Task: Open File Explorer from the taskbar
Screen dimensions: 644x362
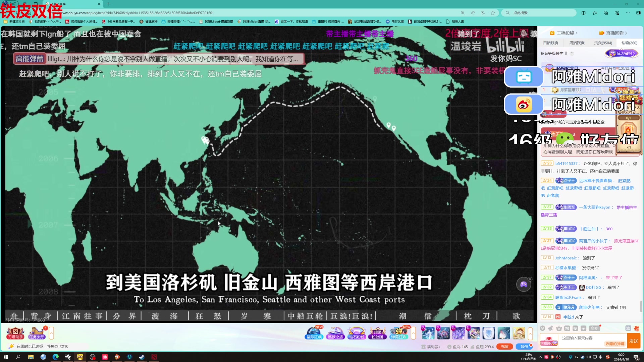Action: 31,357
